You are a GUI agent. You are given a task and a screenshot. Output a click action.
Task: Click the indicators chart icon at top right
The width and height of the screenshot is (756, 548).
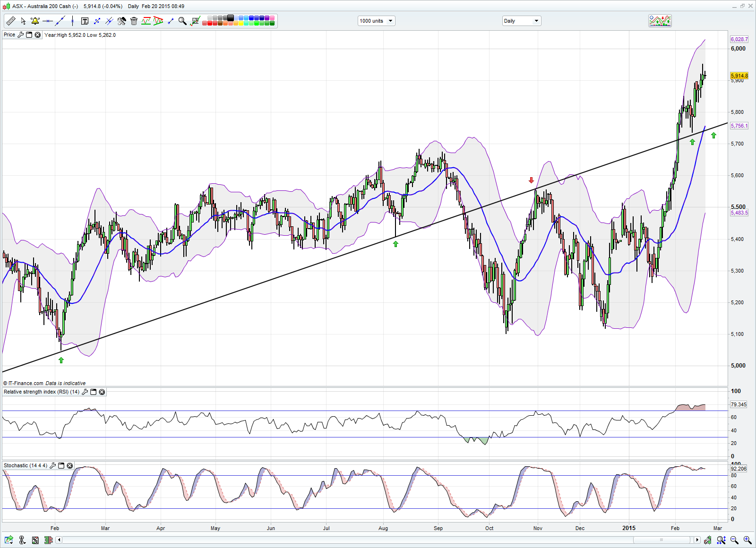click(x=660, y=21)
